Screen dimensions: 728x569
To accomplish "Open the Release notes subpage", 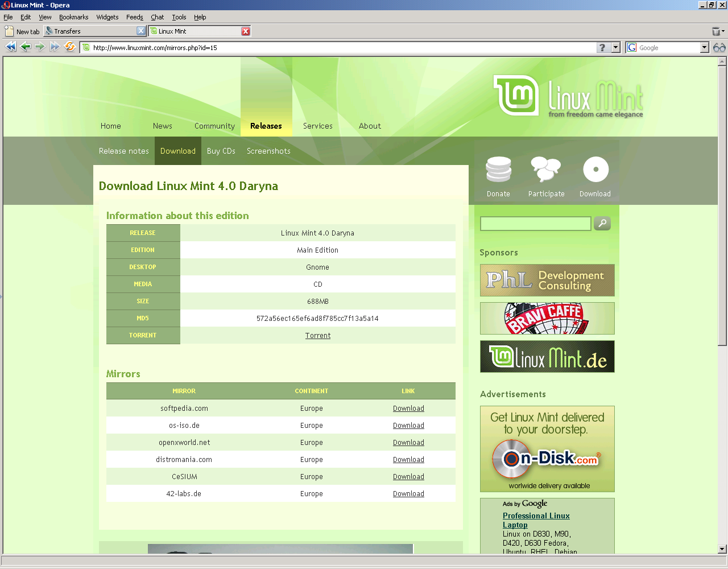I will point(123,151).
